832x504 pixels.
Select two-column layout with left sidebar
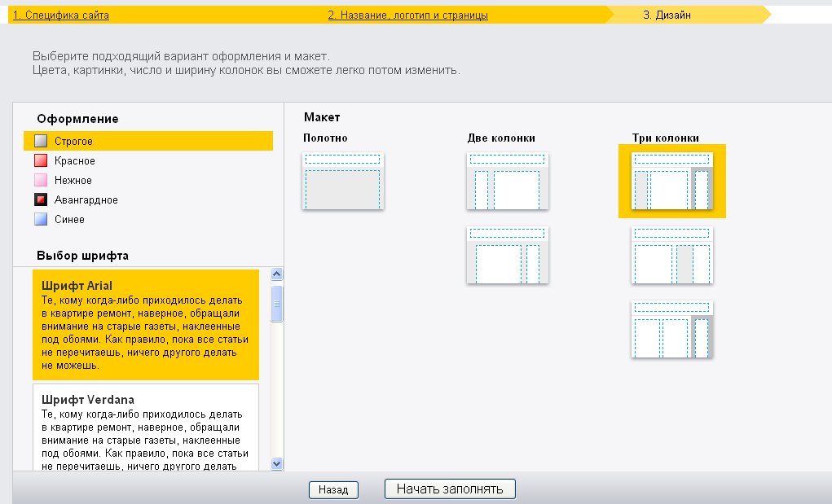tap(507, 181)
